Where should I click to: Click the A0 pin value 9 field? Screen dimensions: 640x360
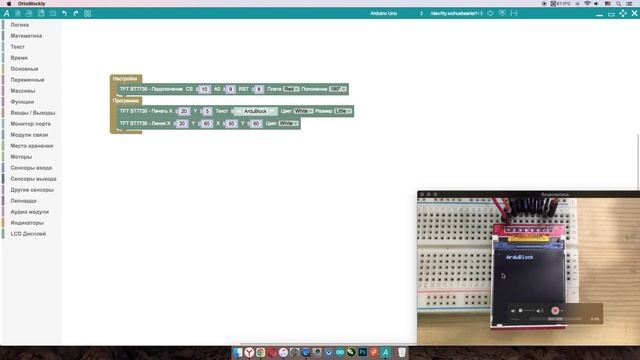point(230,89)
